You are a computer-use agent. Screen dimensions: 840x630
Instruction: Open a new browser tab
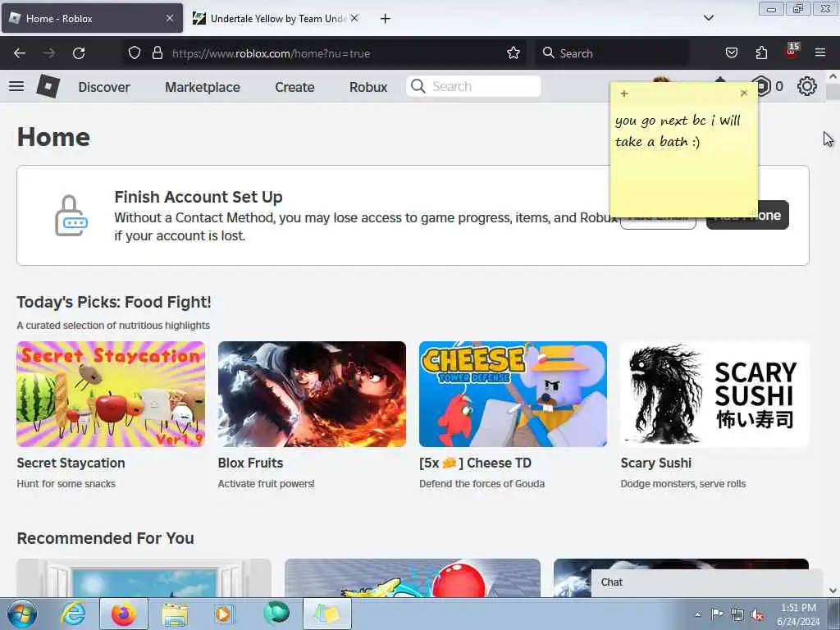pyautogui.click(x=386, y=19)
